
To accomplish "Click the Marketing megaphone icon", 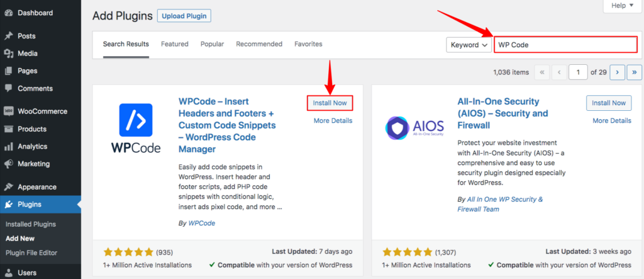I will [x=9, y=164].
